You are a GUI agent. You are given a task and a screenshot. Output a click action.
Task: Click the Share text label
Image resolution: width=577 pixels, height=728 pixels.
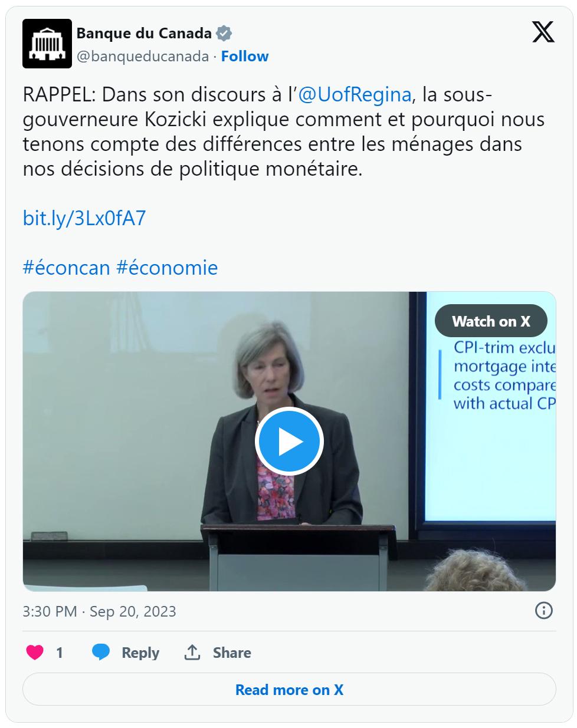pyautogui.click(x=232, y=653)
